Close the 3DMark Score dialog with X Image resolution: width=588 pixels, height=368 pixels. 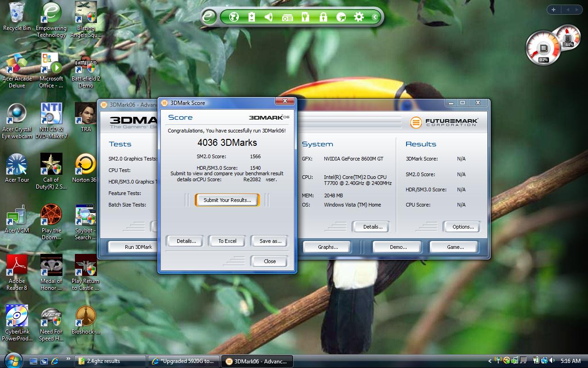pyautogui.click(x=285, y=101)
